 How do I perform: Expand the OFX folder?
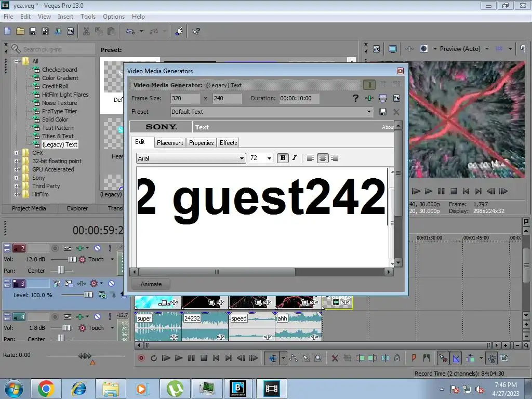pos(16,153)
